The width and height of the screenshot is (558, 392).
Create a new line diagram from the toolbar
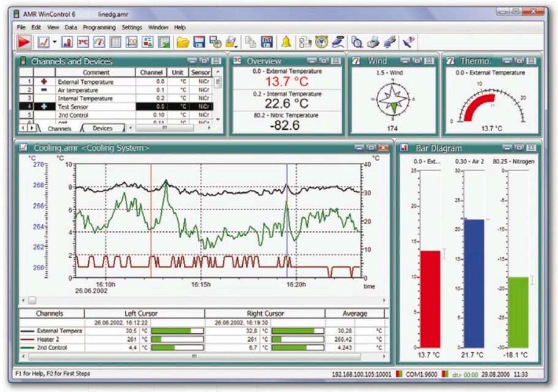pyautogui.click(x=43, y=42)
